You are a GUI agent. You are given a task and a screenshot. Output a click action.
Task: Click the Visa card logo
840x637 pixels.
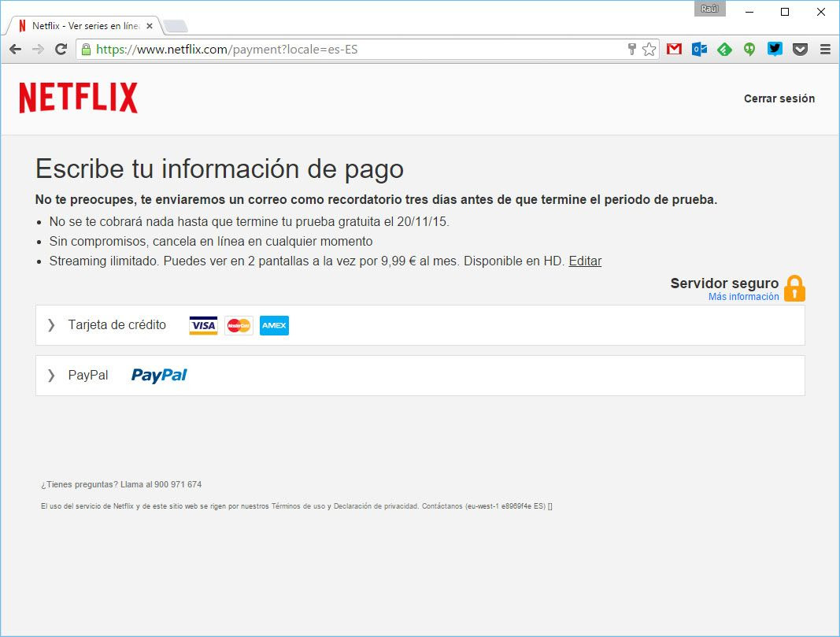click(x=204, y=325)
